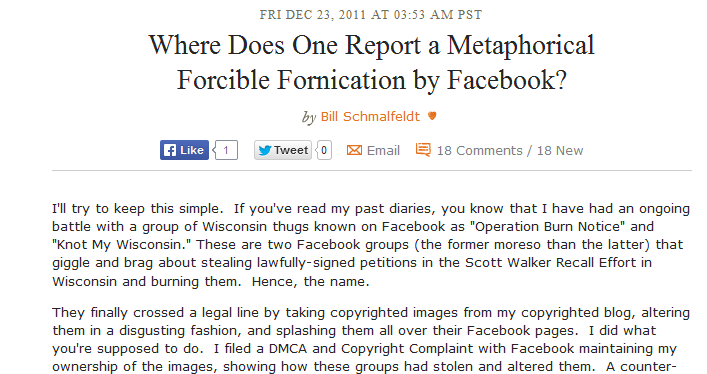
Task: Open the 18 Comments link
Action: (479, 150)
